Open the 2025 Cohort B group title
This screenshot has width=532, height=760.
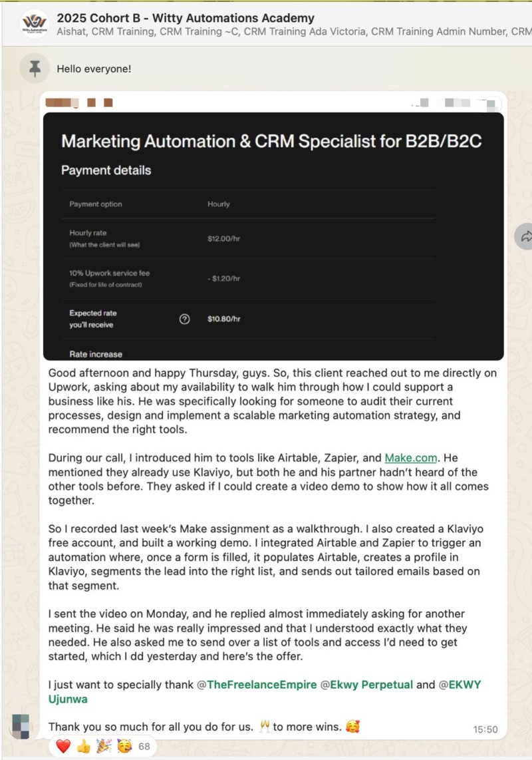click(186, 18)
